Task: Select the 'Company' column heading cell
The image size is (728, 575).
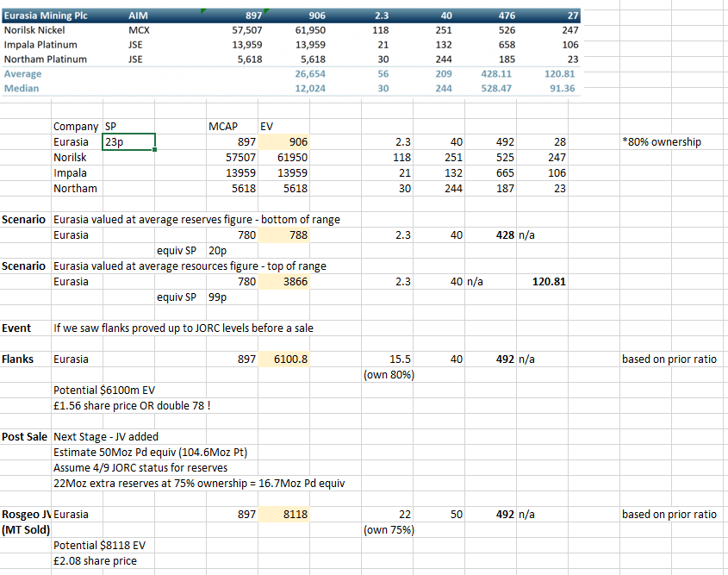Action: click(76, 127)
